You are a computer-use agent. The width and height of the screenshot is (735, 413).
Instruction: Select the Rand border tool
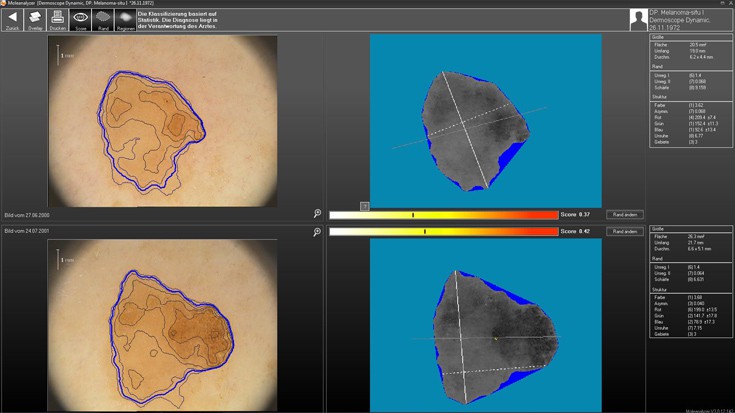click(x=103, y=17)
